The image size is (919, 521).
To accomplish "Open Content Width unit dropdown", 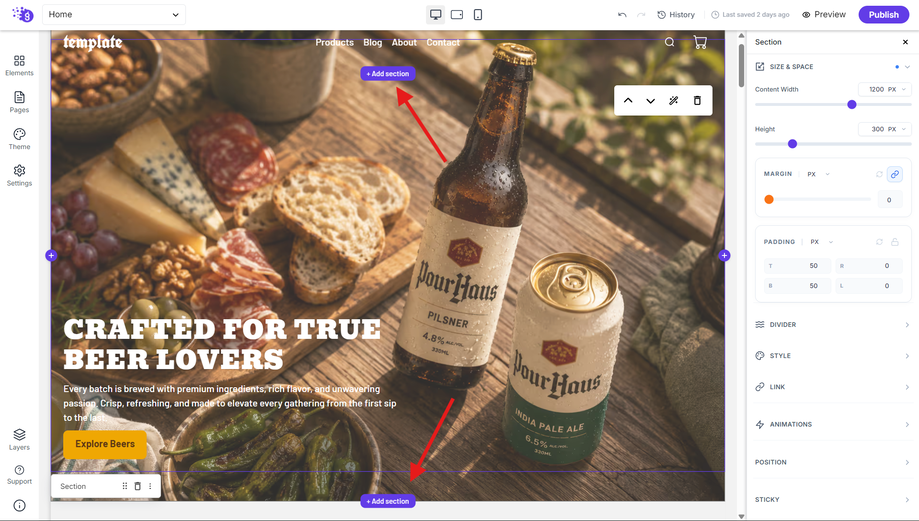I will click(898, 89).
